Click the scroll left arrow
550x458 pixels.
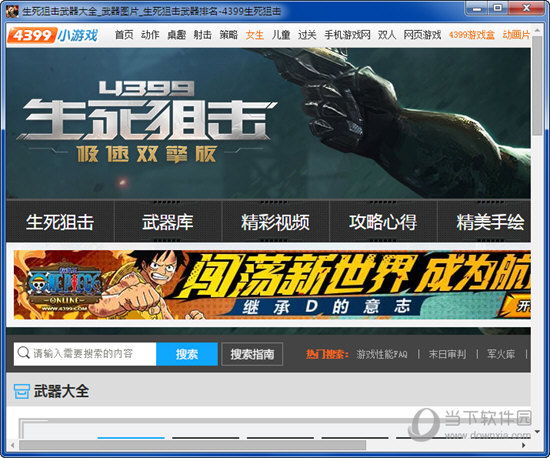coord(12,445)
